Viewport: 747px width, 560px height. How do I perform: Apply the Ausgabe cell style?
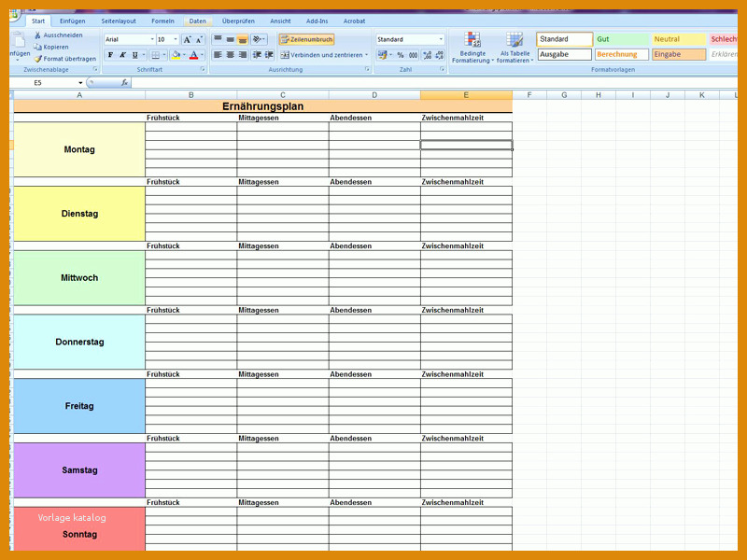click(x=565, y=54)
